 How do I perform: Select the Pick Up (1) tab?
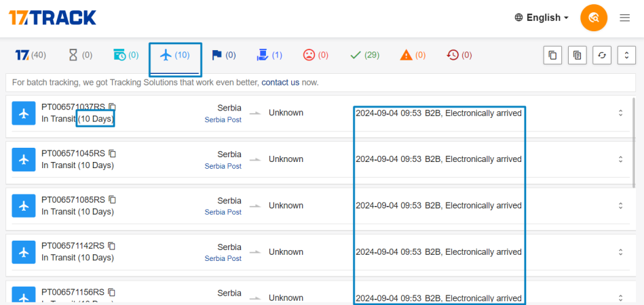tap(269, 56)
